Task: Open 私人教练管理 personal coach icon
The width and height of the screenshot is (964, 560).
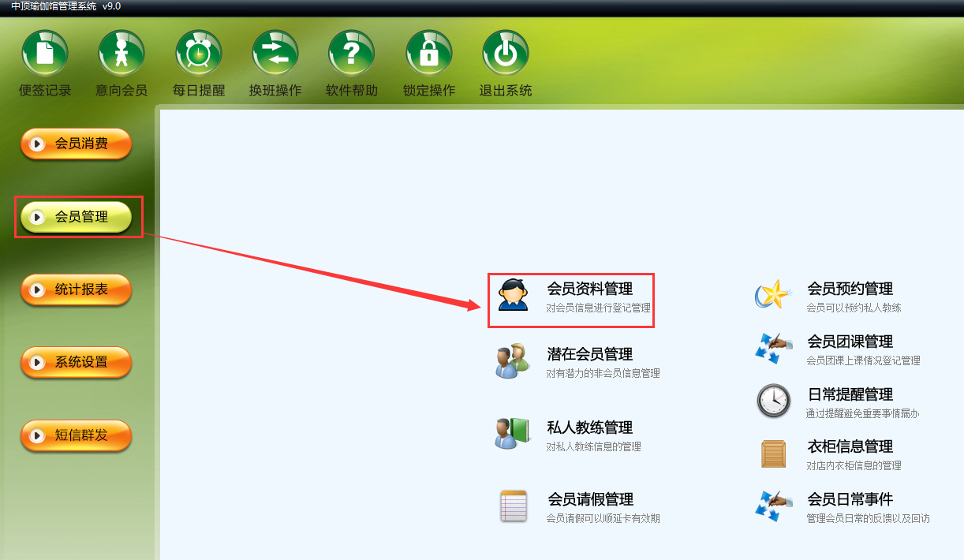Action: 513,433
